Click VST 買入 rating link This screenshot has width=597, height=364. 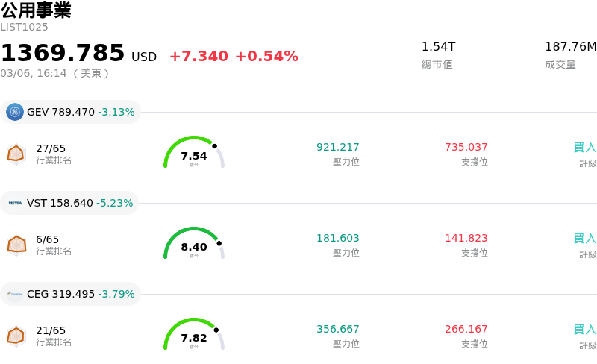pyautogui.click(x=584, y=239)
